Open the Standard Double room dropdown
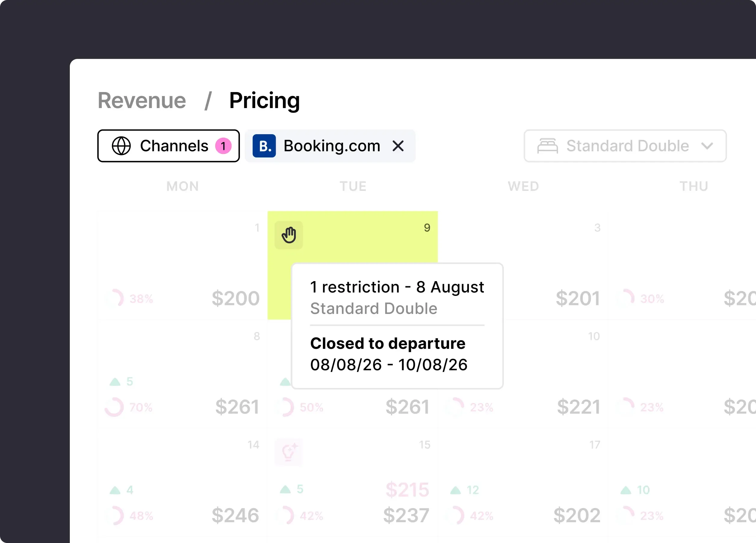The height and width of the screenshot is (543, 756). coord(625,146)
